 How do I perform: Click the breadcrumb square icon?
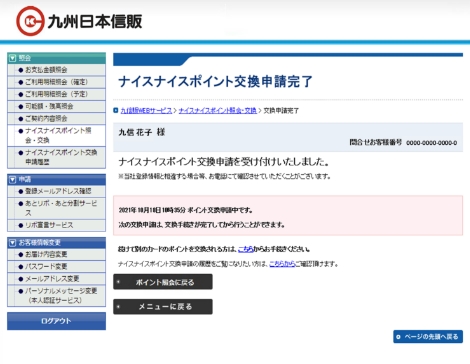point(116,110)
